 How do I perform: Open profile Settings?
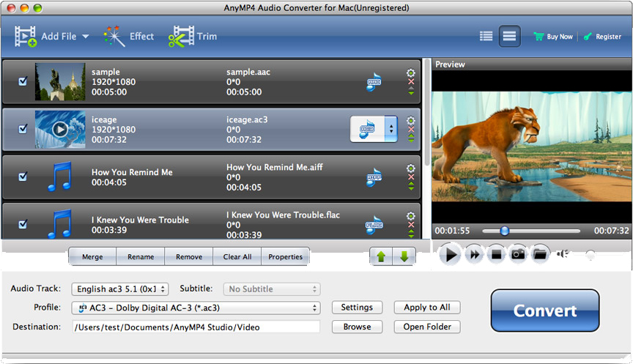click(x=357, y=308)
